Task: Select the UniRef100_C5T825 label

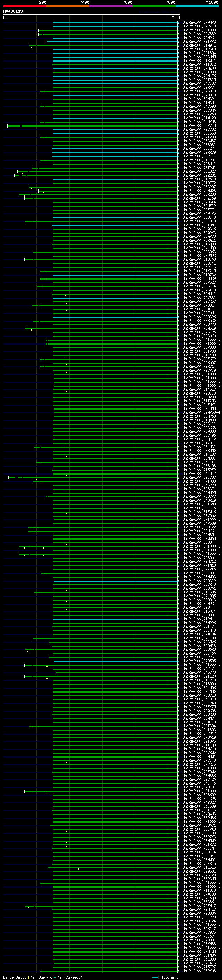Action: click(199, 80)
